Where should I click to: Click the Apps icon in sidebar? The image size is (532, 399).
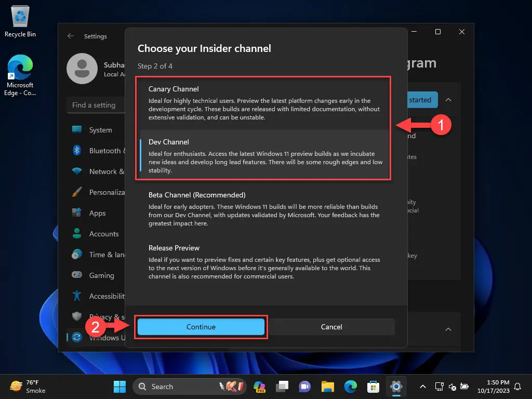77,212
